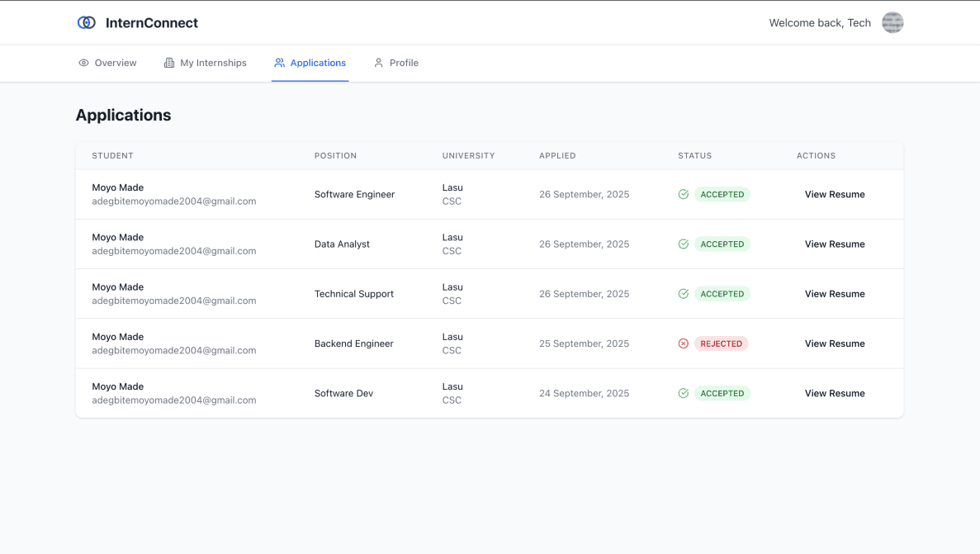This screenshot has width=980, height=554.
Task: Click the accepted check icon for Software Engineer
Action: pyautogui.click(x=683, y=195)
